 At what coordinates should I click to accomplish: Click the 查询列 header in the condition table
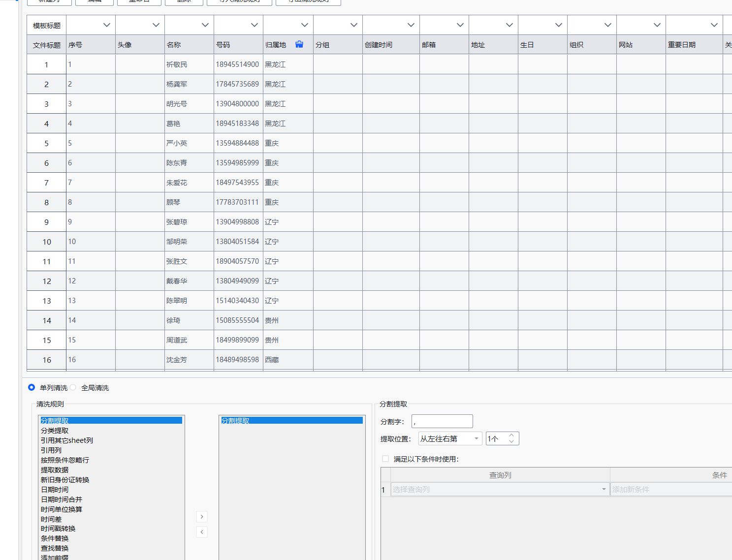(500, 475)
